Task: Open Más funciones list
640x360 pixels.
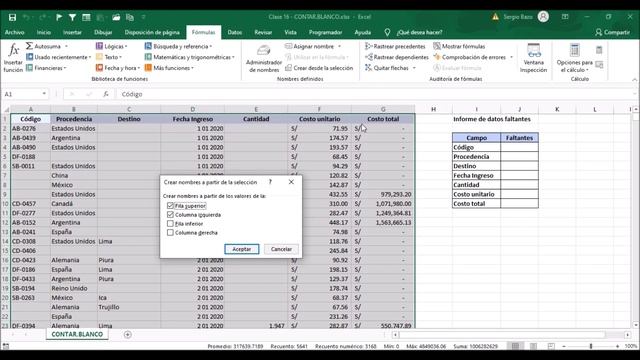Action: pyautogui.click(x=169, y=68)
